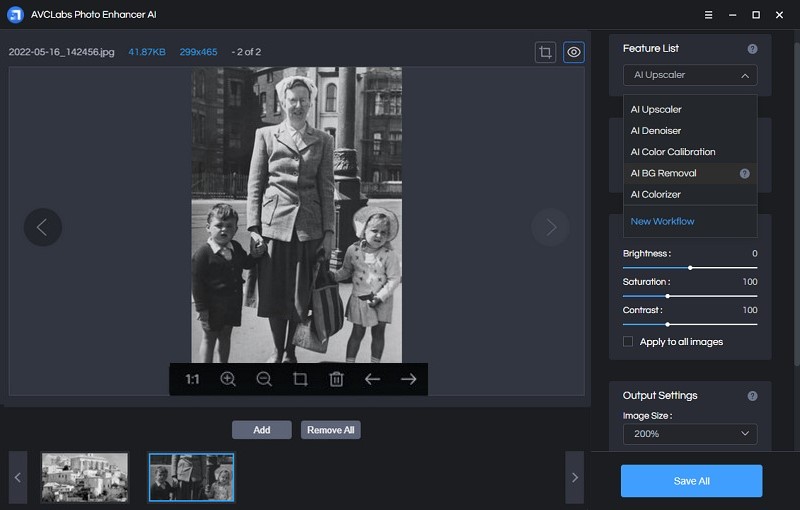Choose AI Colorizer from the list

point(690,194)
